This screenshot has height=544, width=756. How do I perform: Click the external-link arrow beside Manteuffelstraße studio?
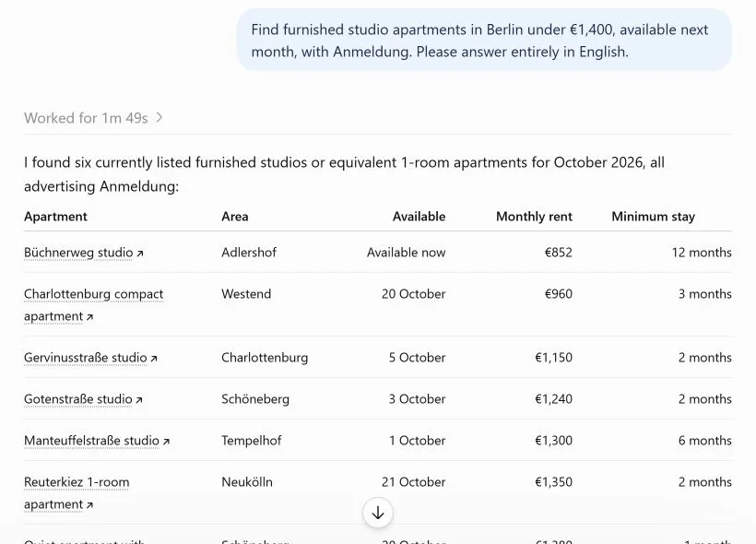pyautogui.click(x=166, y=442)
